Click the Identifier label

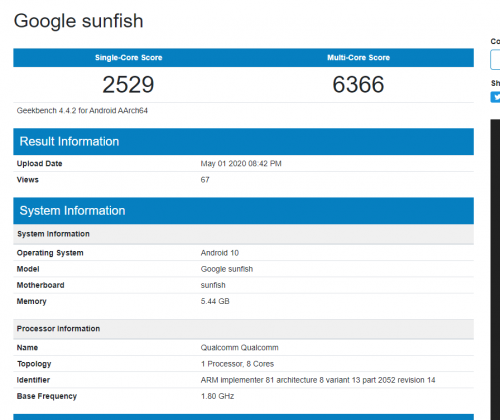coord(33,380)
